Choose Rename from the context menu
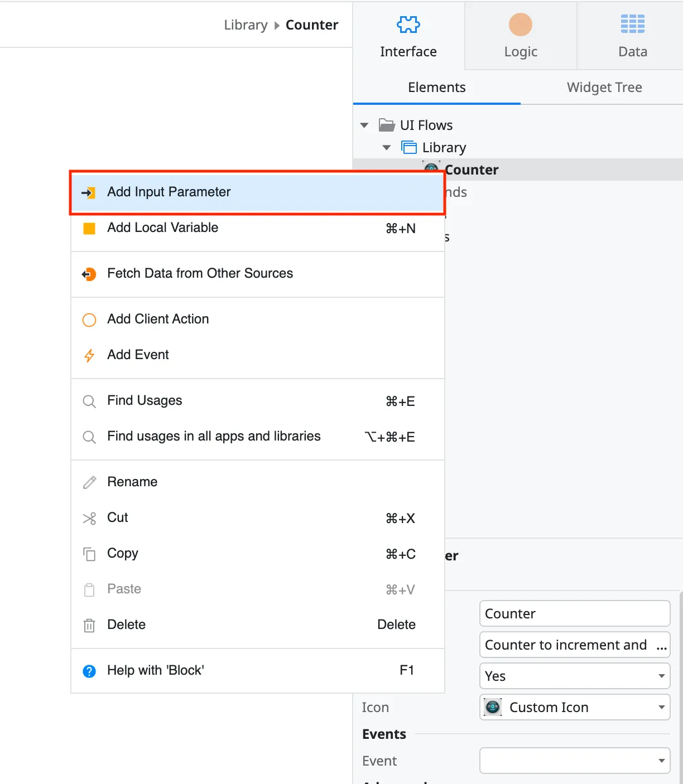This screenshot has height=784, width=683. click(132, 481)
